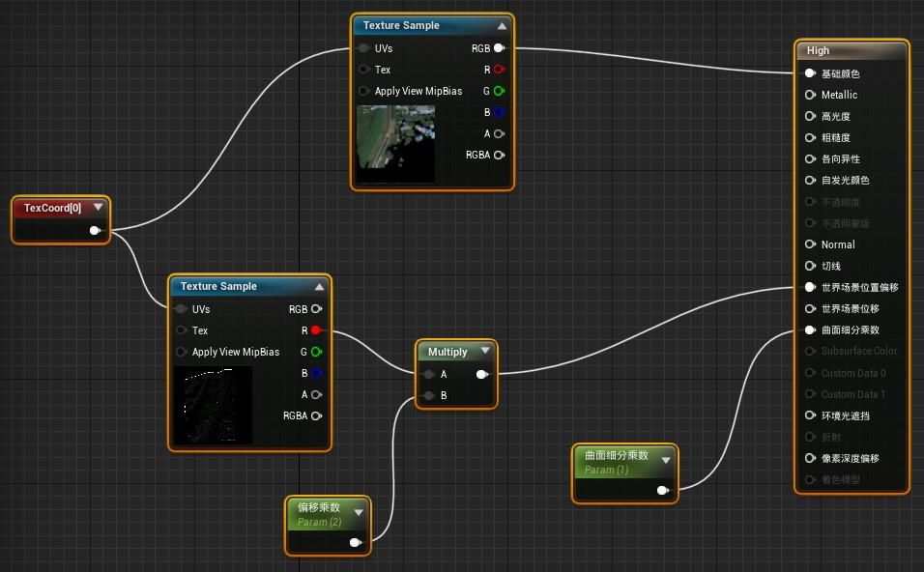This screenshot has width=924, height=572.
Task: Click blue B output pin of lower Texture Sample
Action: click(x=316, y=373)
